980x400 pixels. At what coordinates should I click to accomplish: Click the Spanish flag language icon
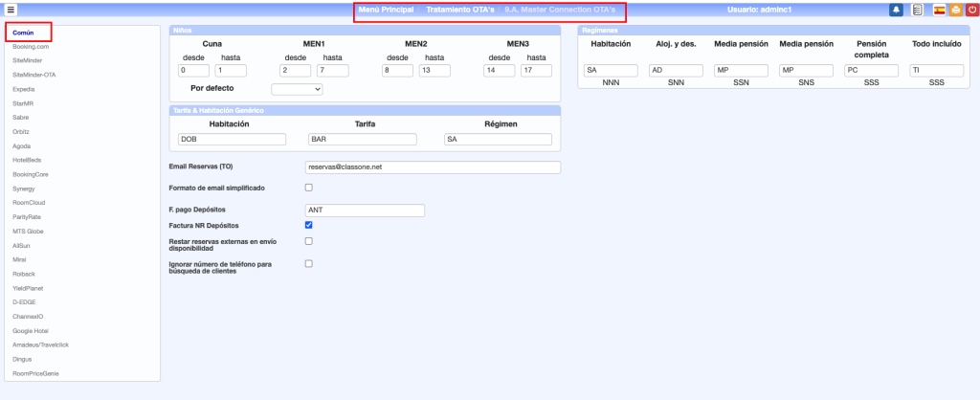click(x=939, y=10)
